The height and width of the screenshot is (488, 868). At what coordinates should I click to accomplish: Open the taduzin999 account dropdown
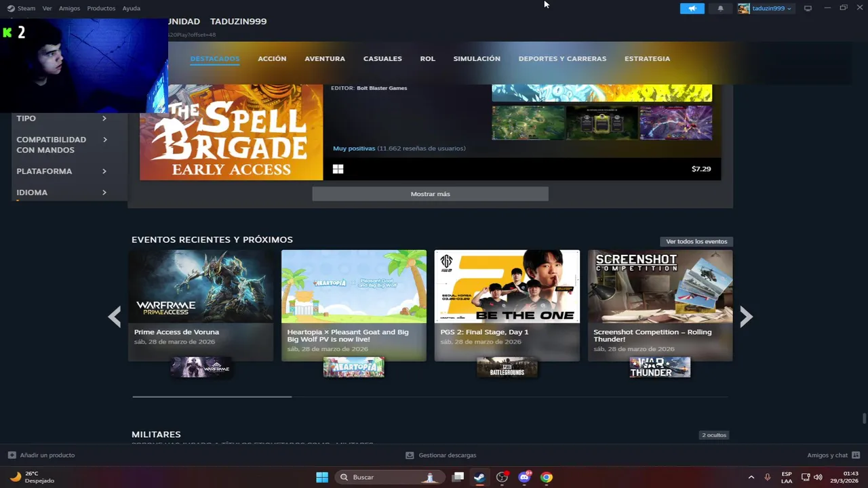[771, 8]
